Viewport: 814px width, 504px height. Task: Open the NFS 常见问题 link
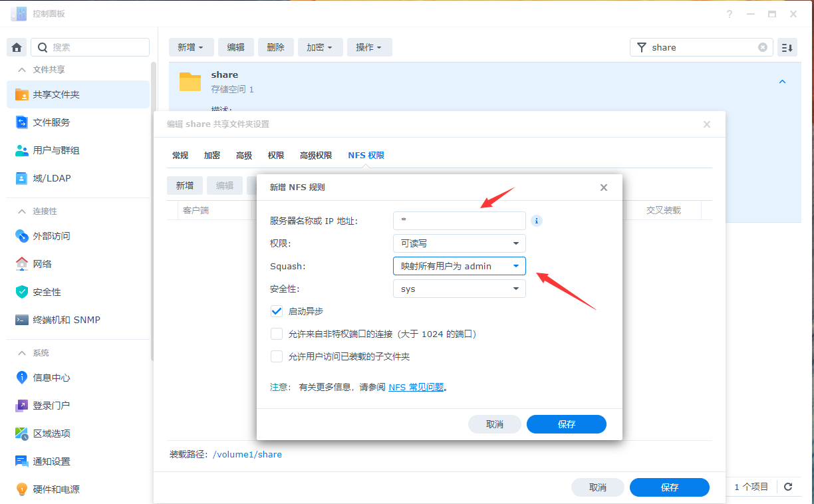point(416,387)
